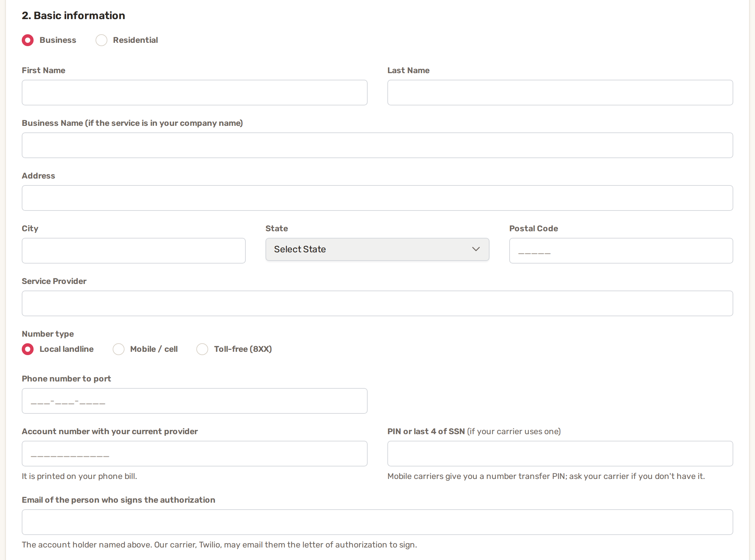Click the '2. Basic information' heading
The height and width of the screenshot is (560, 755).
[x=73, y=15]
